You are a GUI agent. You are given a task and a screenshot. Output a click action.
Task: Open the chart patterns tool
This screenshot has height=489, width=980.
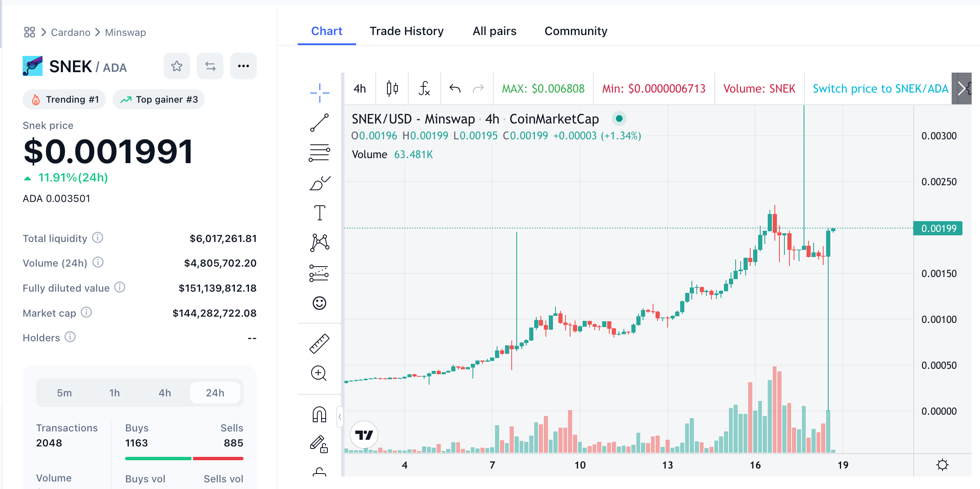pyautogui.click(x=319, y=243)
